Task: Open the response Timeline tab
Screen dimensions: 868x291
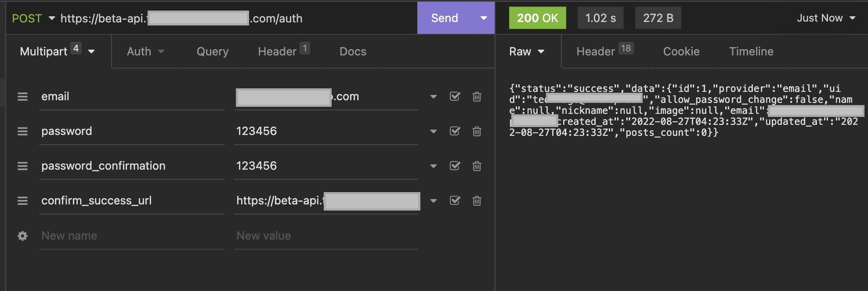Action: pos(751,51)
